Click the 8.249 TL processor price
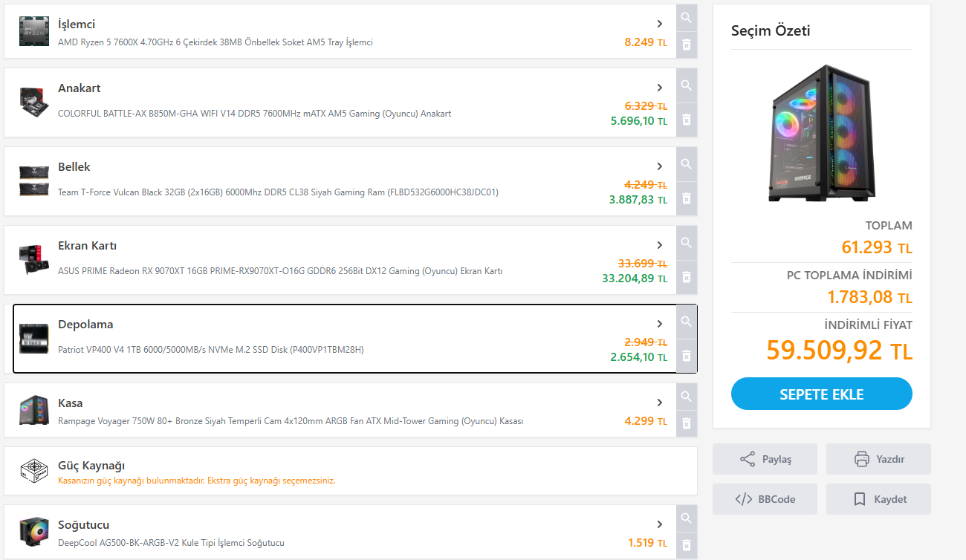The width and height of the screenshot is (966, 560). 646,42
